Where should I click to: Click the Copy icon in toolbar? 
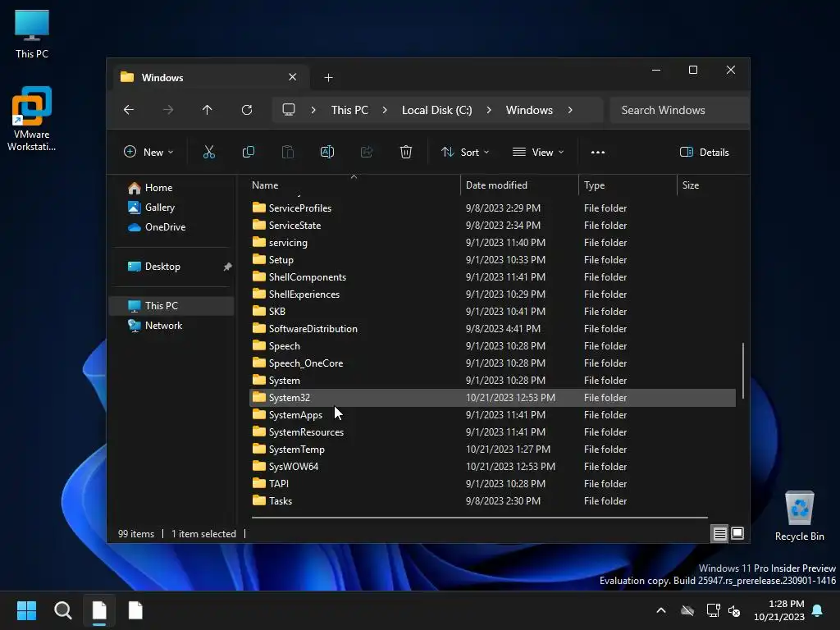pyautogui.click(x=249, y=153)
